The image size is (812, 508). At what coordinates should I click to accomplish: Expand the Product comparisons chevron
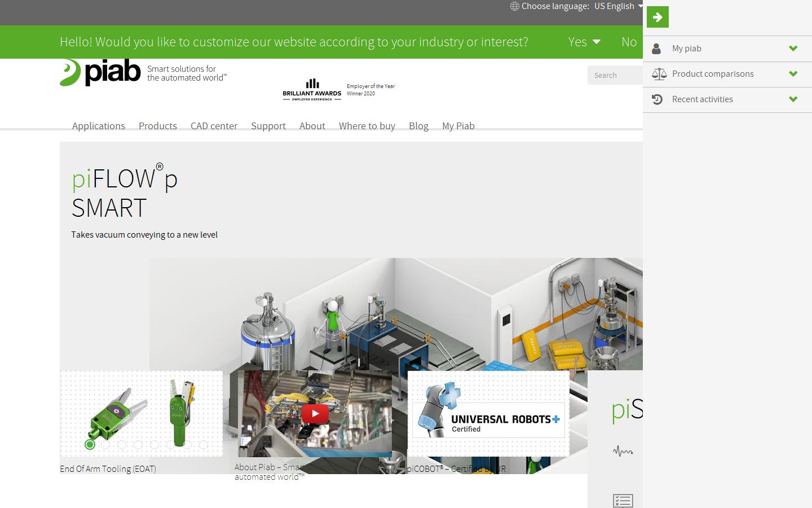pos(793,74)
